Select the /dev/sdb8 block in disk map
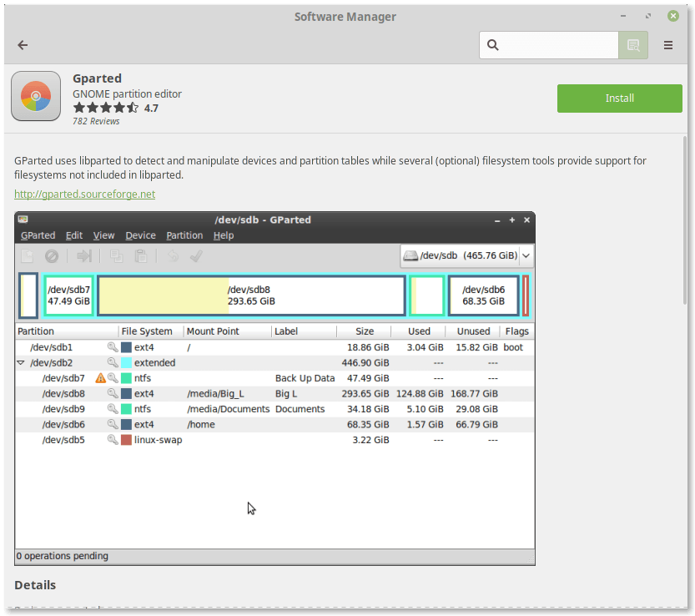 (251, 295)
